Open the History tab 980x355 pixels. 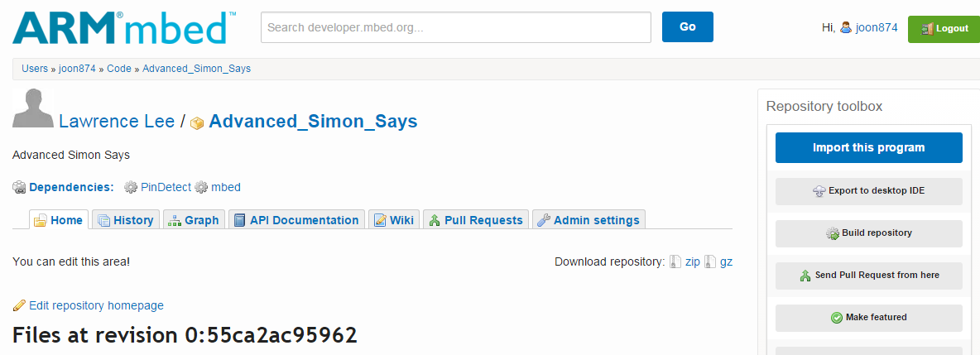click(x=125, y=220)
